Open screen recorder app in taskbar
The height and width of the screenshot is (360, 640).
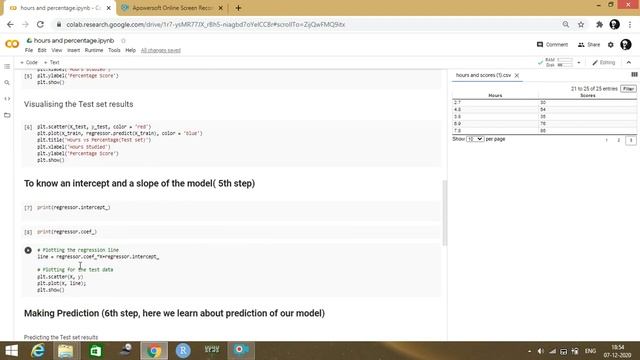click(241, 350)
